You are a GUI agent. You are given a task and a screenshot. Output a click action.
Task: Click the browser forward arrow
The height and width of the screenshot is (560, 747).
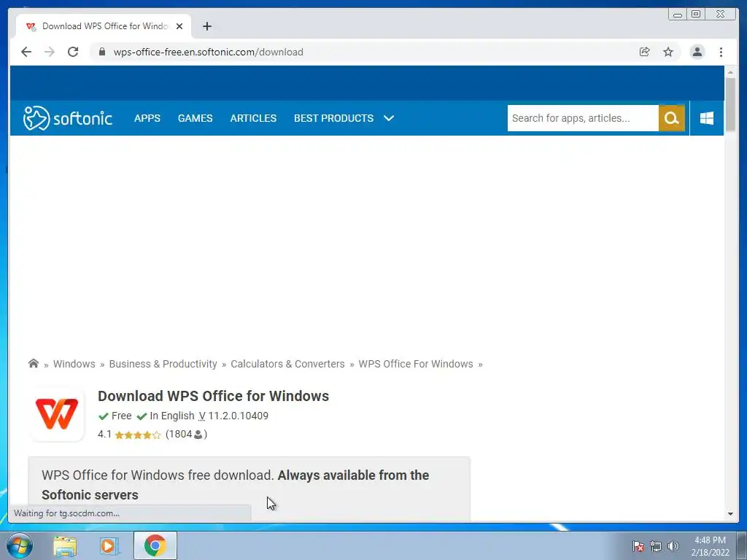(50, 52)
